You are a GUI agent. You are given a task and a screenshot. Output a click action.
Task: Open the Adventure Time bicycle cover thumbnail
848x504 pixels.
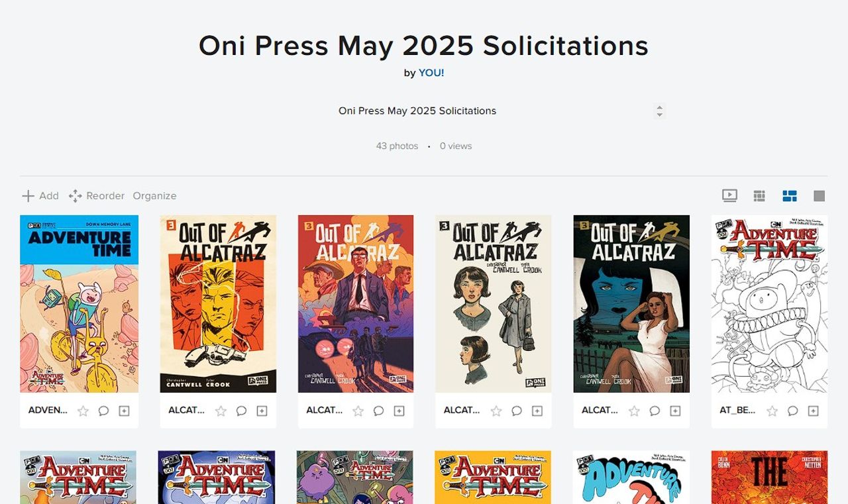click(x=79, y=304)
